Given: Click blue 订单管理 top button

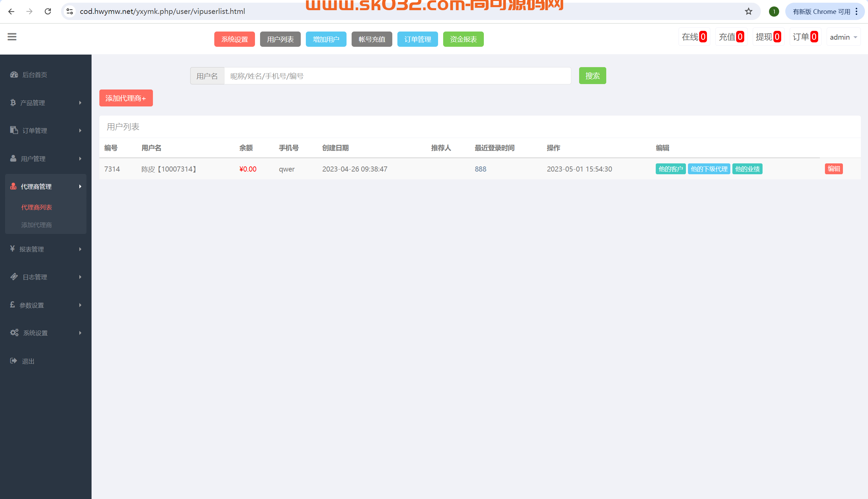Looking at the screenshot, I should 417,39.
